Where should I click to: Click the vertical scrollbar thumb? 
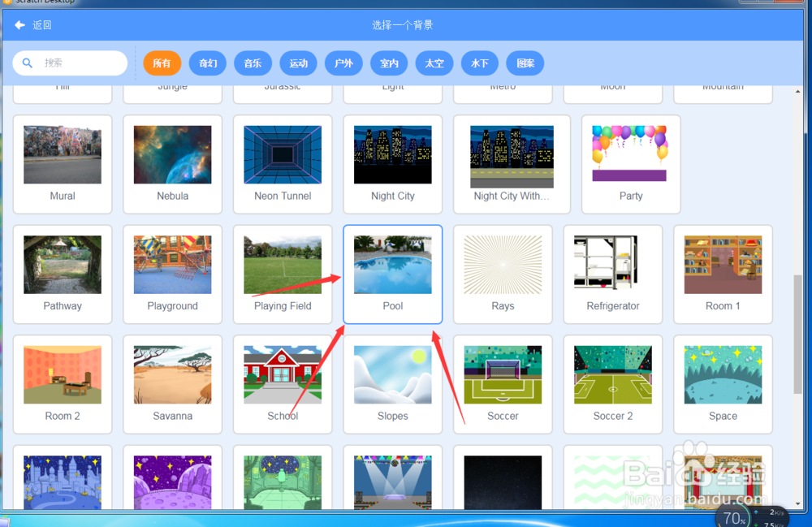(797, 335)
